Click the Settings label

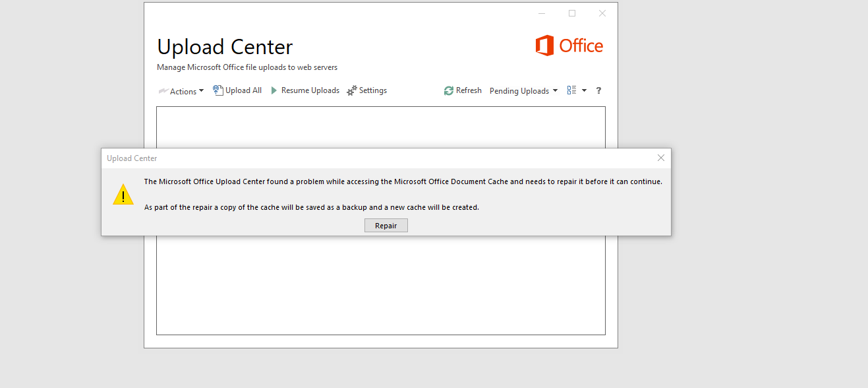coord(373,90)
